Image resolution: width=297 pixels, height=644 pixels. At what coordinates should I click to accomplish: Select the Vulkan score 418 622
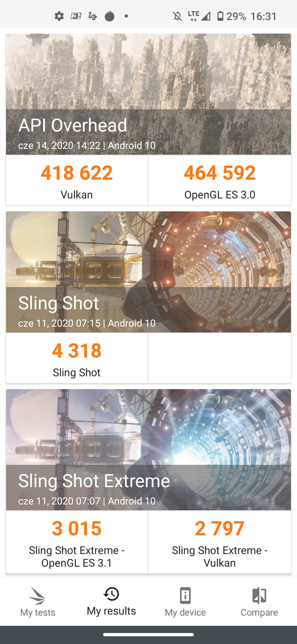point(77,173)
